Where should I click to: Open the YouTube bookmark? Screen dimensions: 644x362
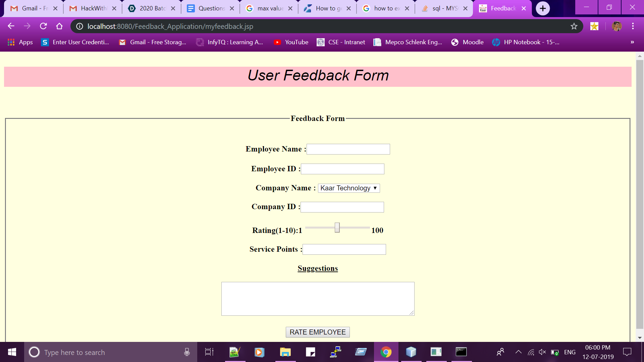click(x=290, y=42)
